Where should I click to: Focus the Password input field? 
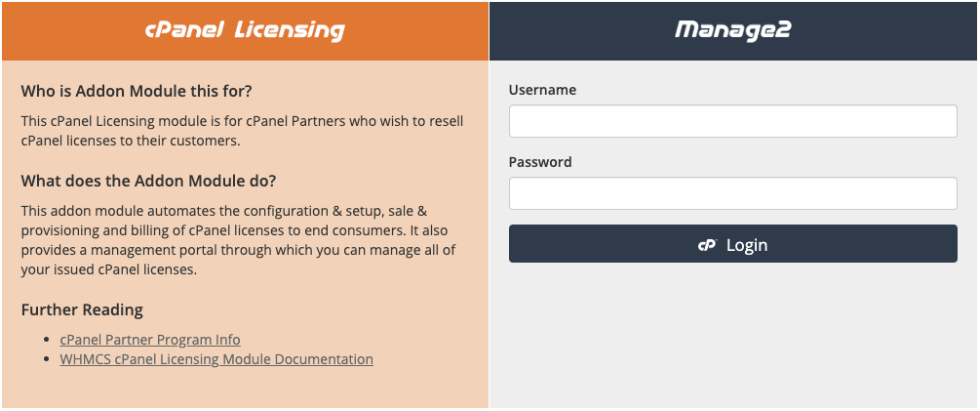point(732,193)
